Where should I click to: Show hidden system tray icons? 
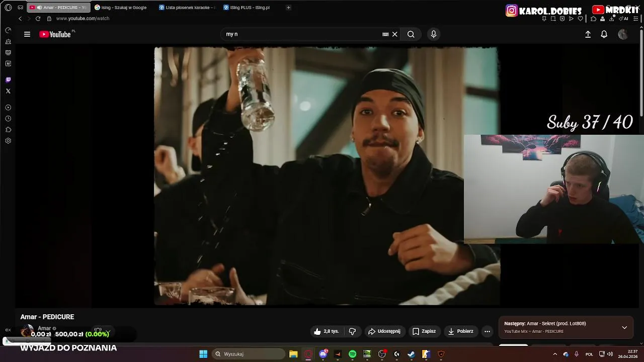555,354
